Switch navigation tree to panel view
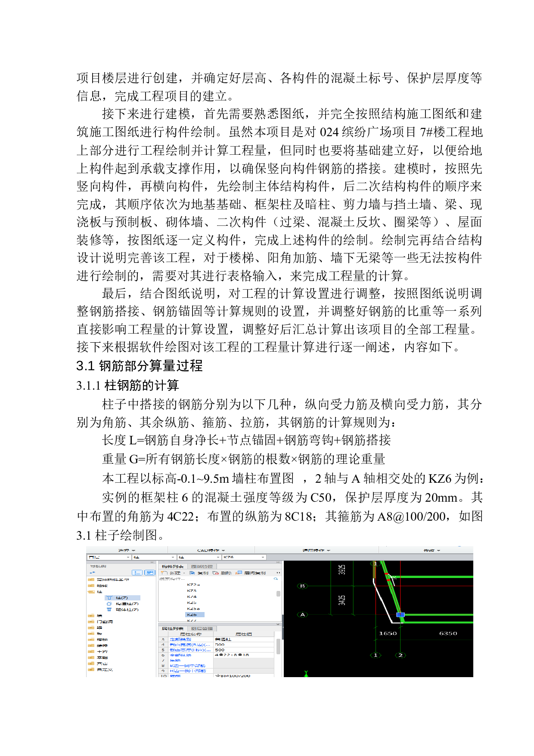Image resolution: width=534 pixels, height=756 pixels. pos(149,572)
